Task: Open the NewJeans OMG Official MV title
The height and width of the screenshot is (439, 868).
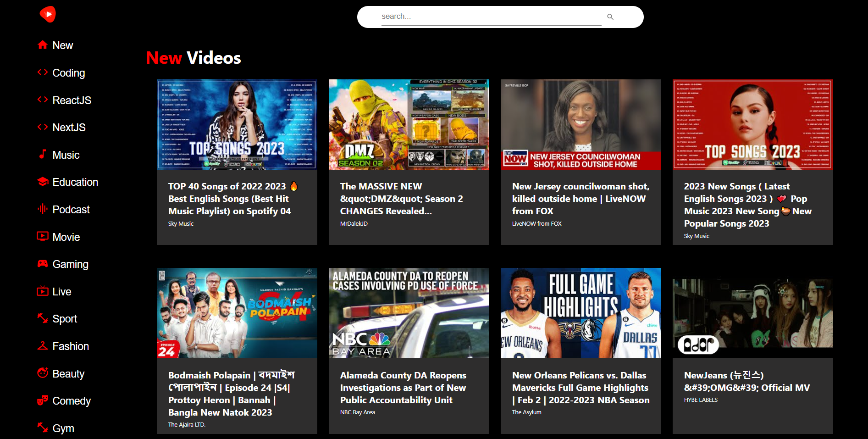Action: coord(747,381)
